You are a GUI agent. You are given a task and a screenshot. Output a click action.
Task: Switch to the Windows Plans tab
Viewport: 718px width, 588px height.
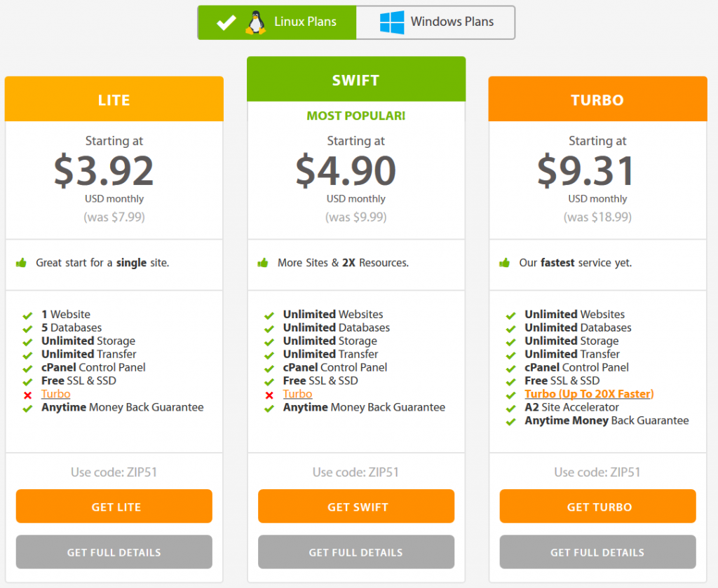435,22
